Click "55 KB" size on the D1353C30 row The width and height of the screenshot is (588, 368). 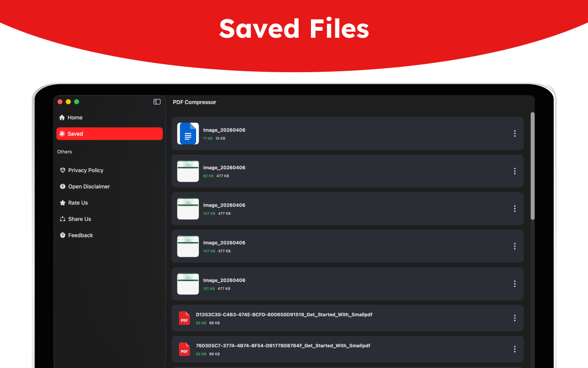click(x=201, y=323)
